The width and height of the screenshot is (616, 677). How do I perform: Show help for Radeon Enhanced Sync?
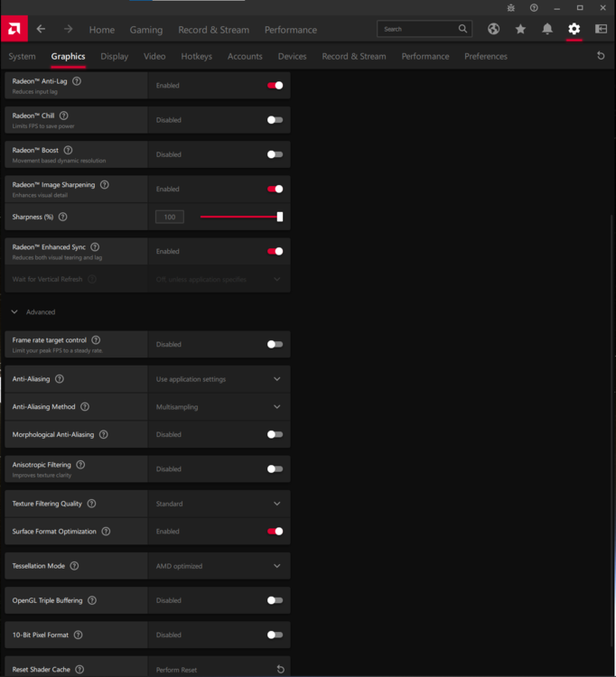click(95, 247)
